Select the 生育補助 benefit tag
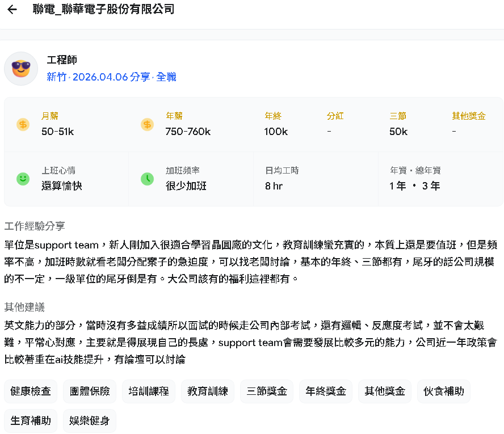Viewport: 504px width, 434px height. click(x=31, y=421)
